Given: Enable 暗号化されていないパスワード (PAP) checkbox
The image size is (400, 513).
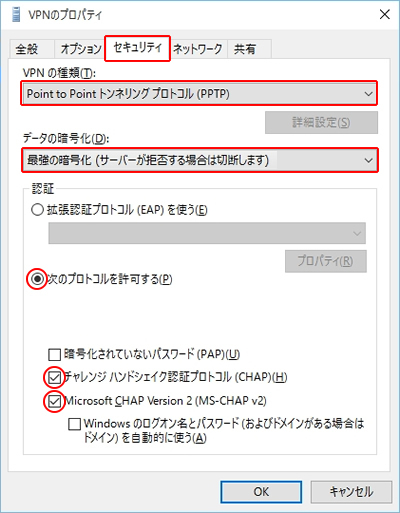Looking at the screenshot, I should pyautogui.click(x=54, y=355).
